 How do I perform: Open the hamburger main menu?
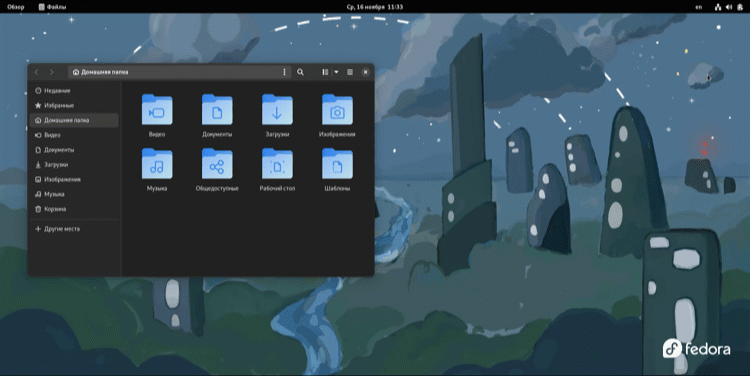click(350, 72)
